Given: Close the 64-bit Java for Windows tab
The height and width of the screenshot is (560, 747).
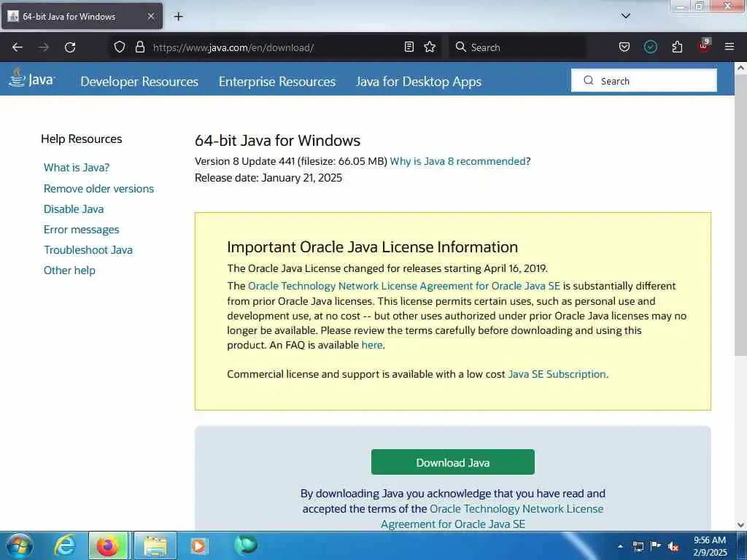Looking at the screenshot, I should coord(150,16).
